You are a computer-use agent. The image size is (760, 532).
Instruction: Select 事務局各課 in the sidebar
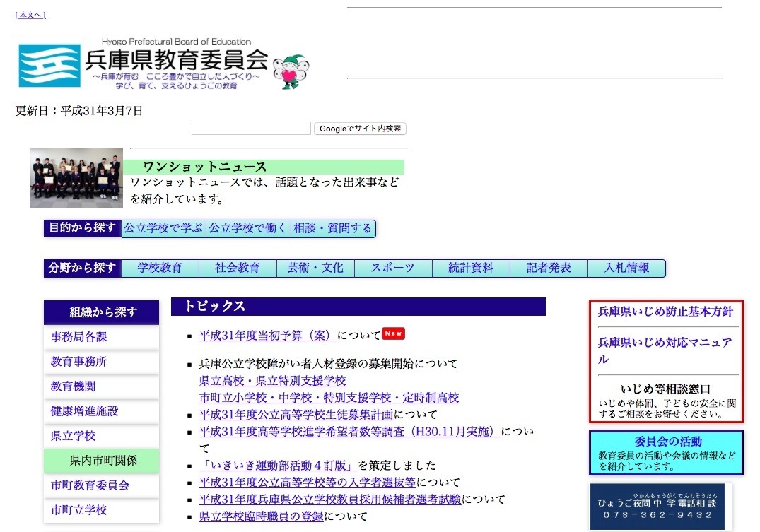tap(80, 337)
